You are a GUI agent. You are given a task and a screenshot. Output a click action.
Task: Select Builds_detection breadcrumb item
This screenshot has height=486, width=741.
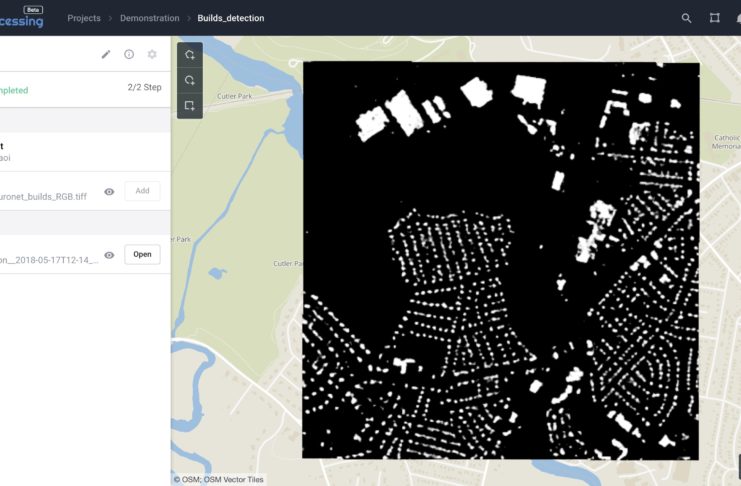(x=231, y=18)
